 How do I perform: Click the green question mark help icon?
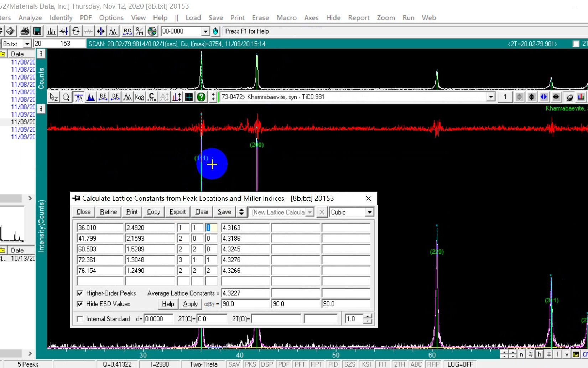click(201, 97)
